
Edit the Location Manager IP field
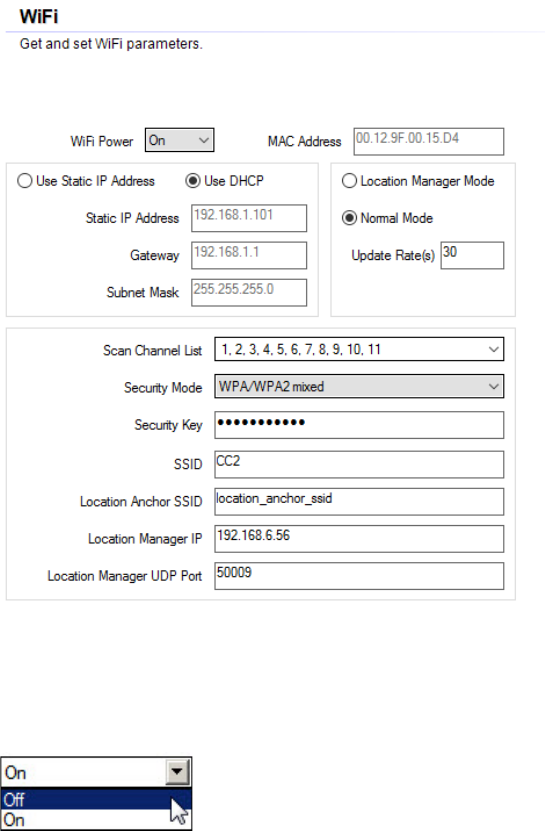(x=359, y=538)
